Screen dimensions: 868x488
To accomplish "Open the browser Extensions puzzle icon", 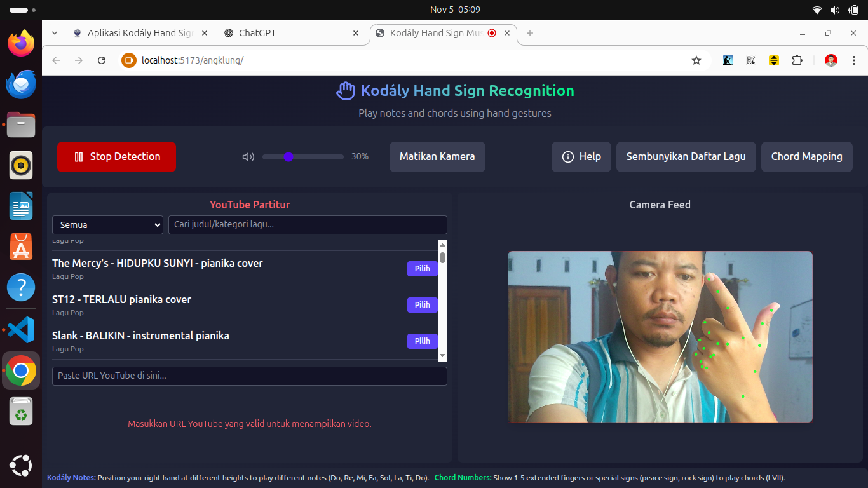I will (x=797, y=60).
